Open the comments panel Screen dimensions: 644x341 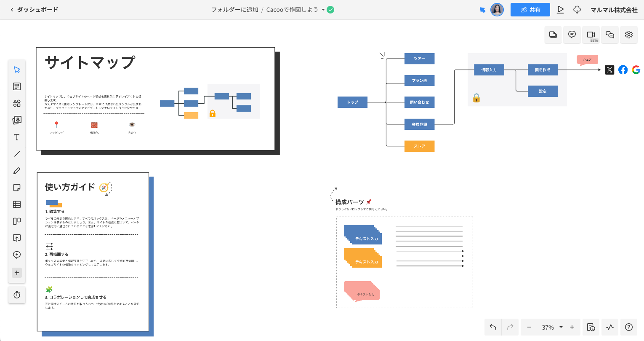[572, 35]
